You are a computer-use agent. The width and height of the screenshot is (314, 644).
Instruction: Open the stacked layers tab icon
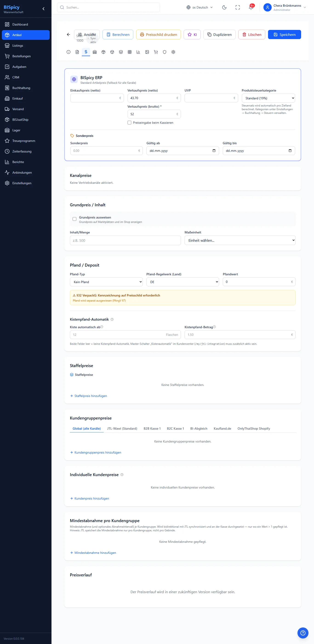(121, 52)
